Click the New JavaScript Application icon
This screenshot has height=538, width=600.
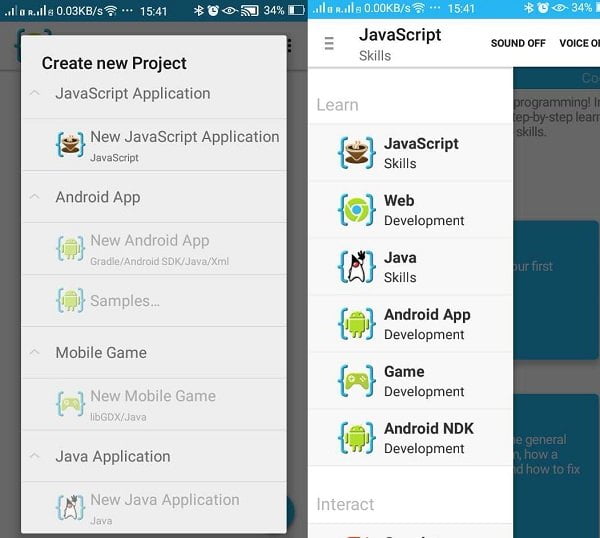[x=70, y=145]
